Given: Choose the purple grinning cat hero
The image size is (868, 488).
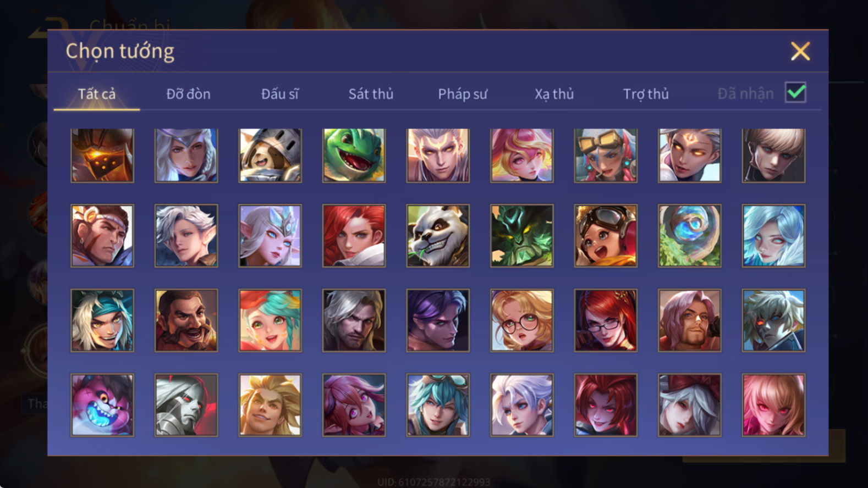Looking at the screenshot, I should (x=102, y=405).
